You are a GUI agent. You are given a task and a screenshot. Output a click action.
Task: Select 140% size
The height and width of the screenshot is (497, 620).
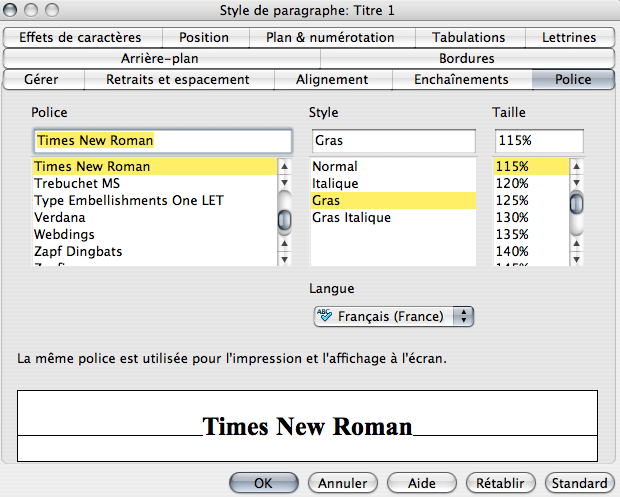[x=531, y=251]
